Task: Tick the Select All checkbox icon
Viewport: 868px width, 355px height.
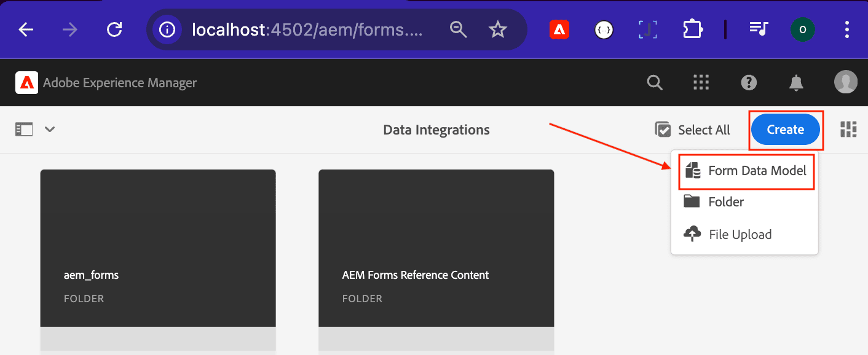Action: coord(663,130)
